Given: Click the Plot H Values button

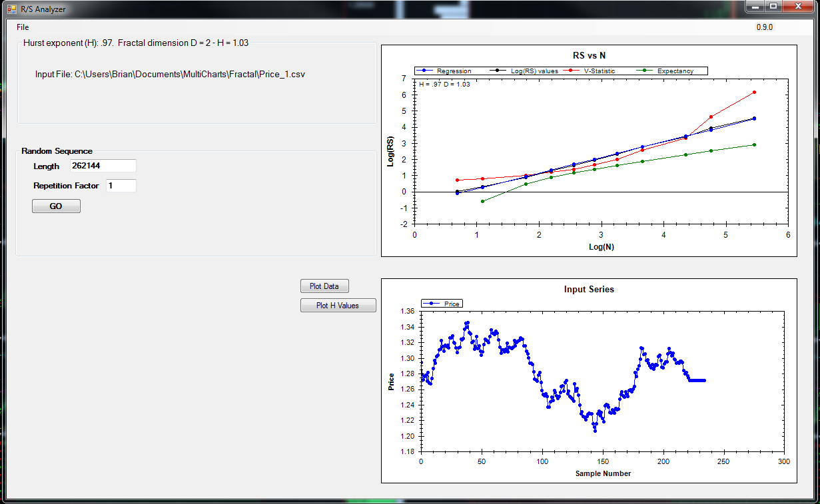Looking at the screenshot, I should point(338,306).
